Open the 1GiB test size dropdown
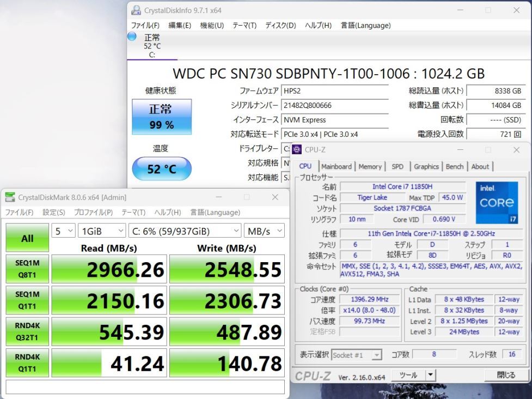The height and width of the screenshot is (399, 532). [x=102, y=231]
